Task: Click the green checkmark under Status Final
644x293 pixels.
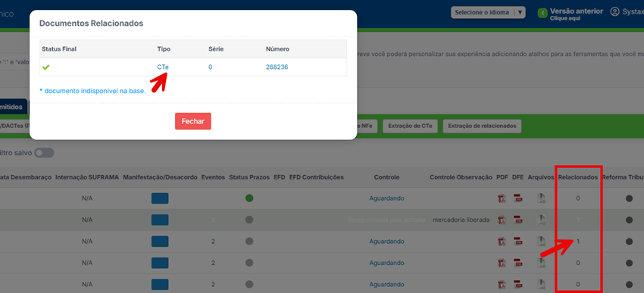Action: coord(45,67)
